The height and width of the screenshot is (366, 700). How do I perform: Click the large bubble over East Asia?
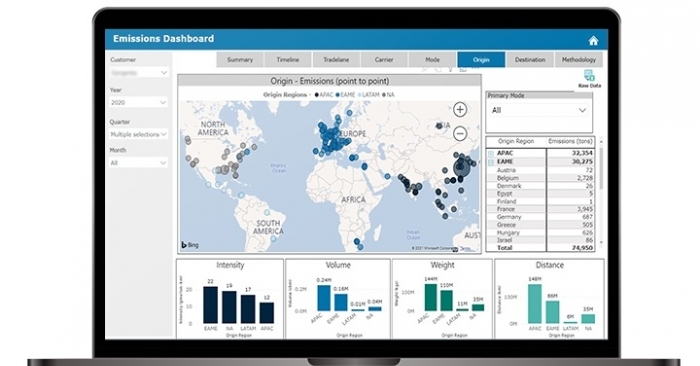(x=462, y=168)
